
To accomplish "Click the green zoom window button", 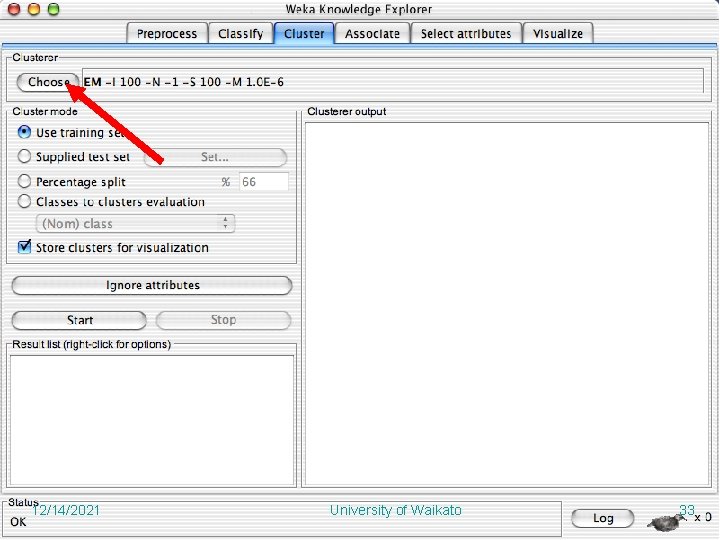I will 53,8.
